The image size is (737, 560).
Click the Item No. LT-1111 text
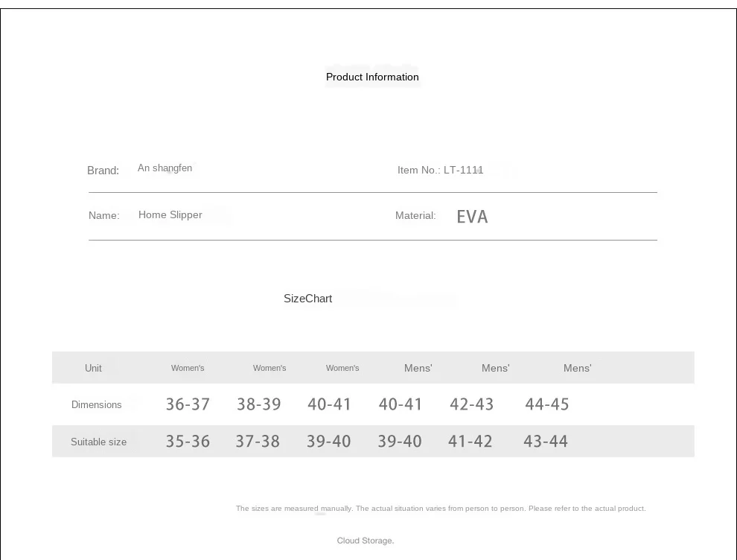pos(440,170)
